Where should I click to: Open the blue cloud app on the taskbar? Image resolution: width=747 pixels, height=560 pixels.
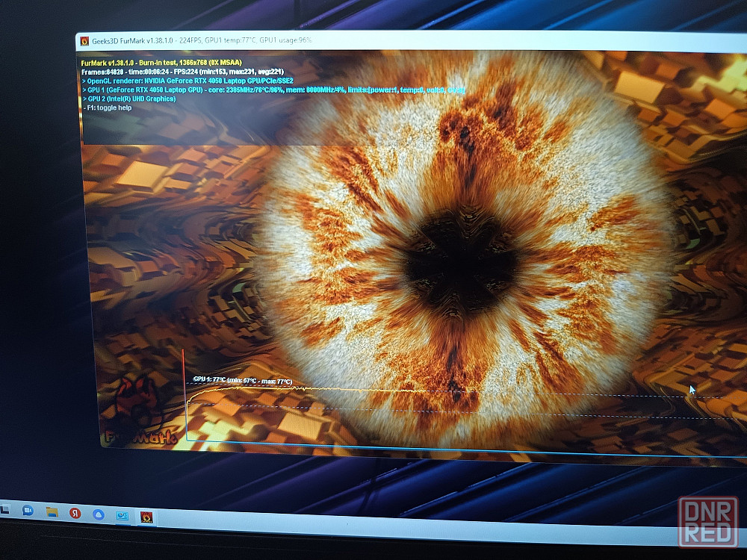pyautogui.click(x=98, y=514)
